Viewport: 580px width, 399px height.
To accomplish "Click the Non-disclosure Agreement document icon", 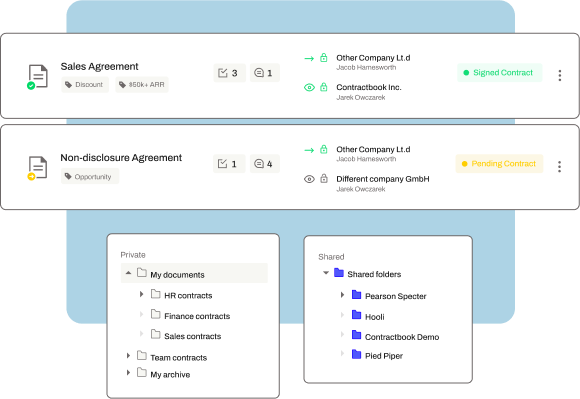I will pyautogui.click(x=37, y=168).
